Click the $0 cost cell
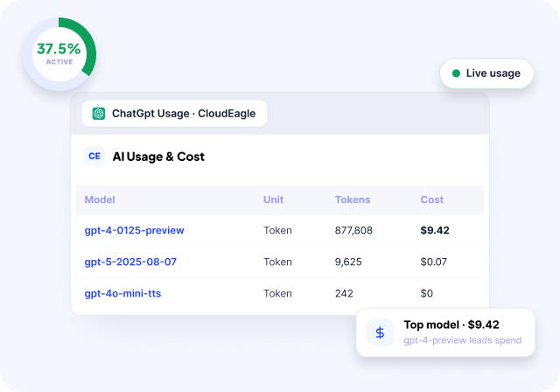The image size is (560, 392). click(x=427, y=293)
